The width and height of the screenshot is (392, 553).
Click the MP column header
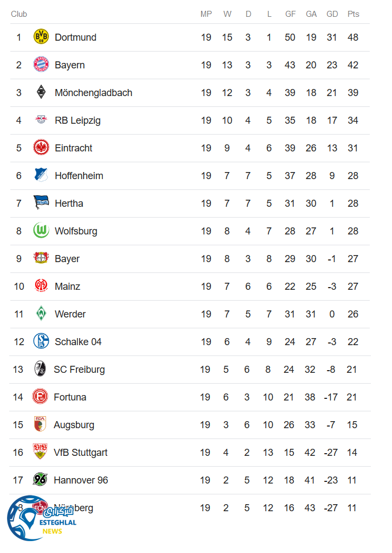[x=206, y=14]
